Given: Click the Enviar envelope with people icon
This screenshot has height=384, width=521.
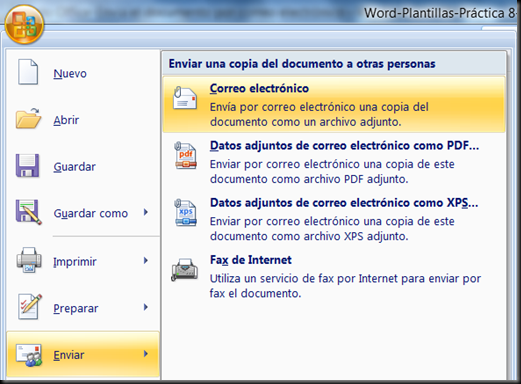Looking at the screenshot, I should [x=29, y=355].
